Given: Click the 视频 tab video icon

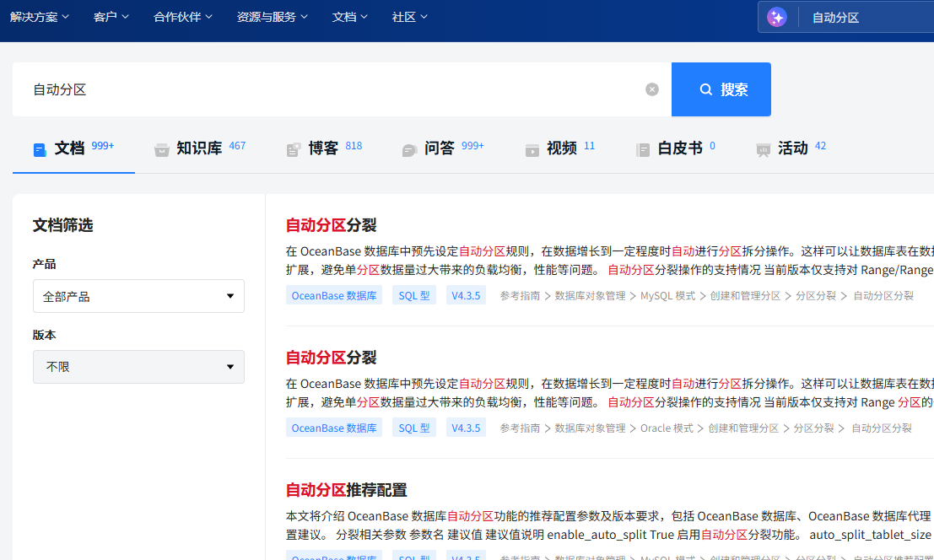Looking at the screenshot, I should tap(532, 150).
